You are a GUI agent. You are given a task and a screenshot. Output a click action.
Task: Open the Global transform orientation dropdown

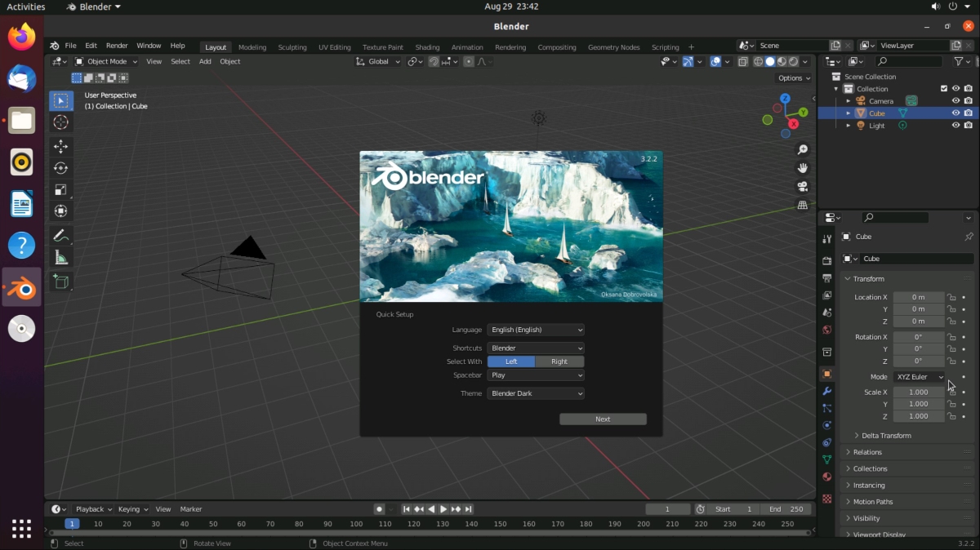(x=379, y=61)
